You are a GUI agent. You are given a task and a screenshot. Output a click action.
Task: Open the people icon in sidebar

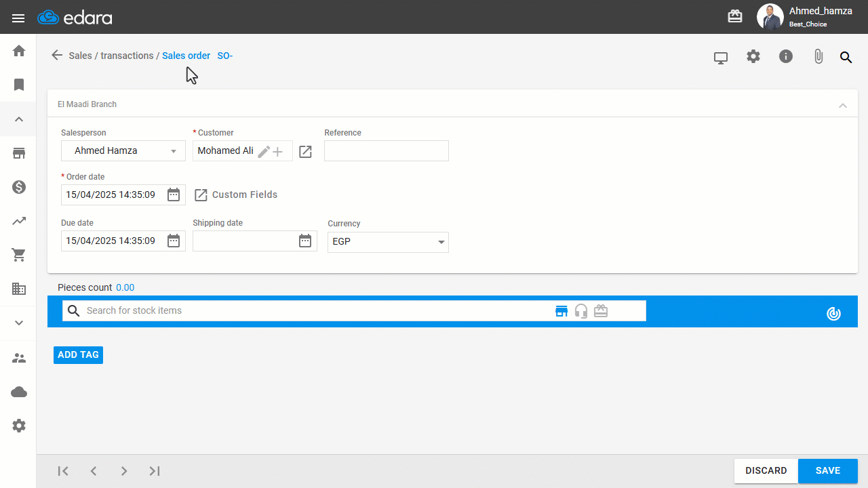pos(19,358)
